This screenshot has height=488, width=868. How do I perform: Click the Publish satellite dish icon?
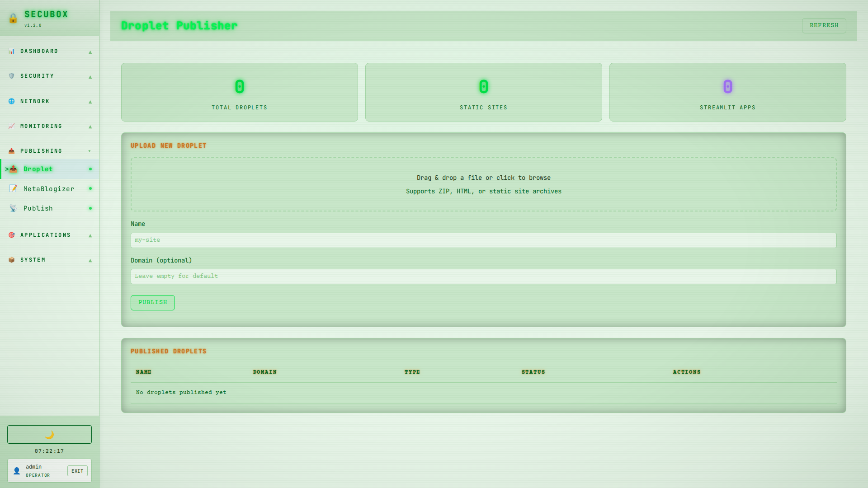tap(14, 208)
